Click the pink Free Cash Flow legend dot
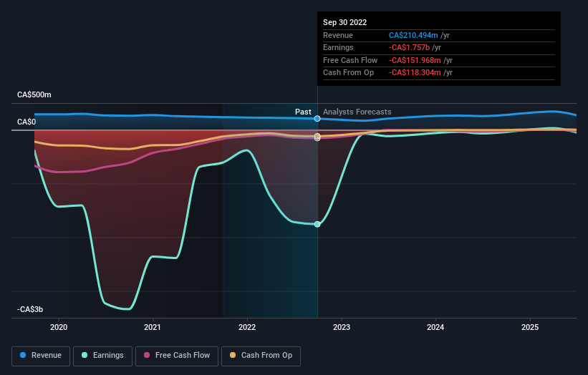 [x=147, y=355]
